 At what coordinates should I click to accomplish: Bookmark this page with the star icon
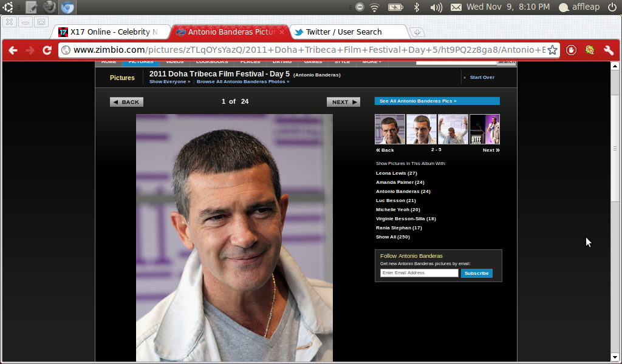[552, 50]
